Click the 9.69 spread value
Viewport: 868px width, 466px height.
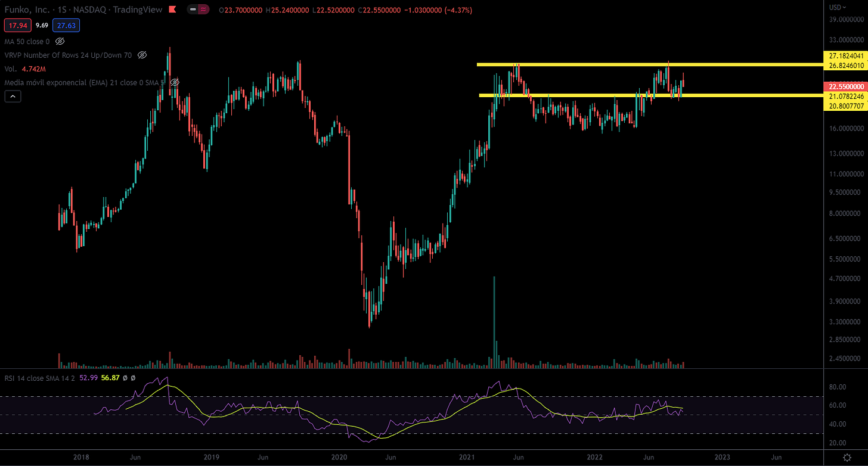(x=42, y=25)
